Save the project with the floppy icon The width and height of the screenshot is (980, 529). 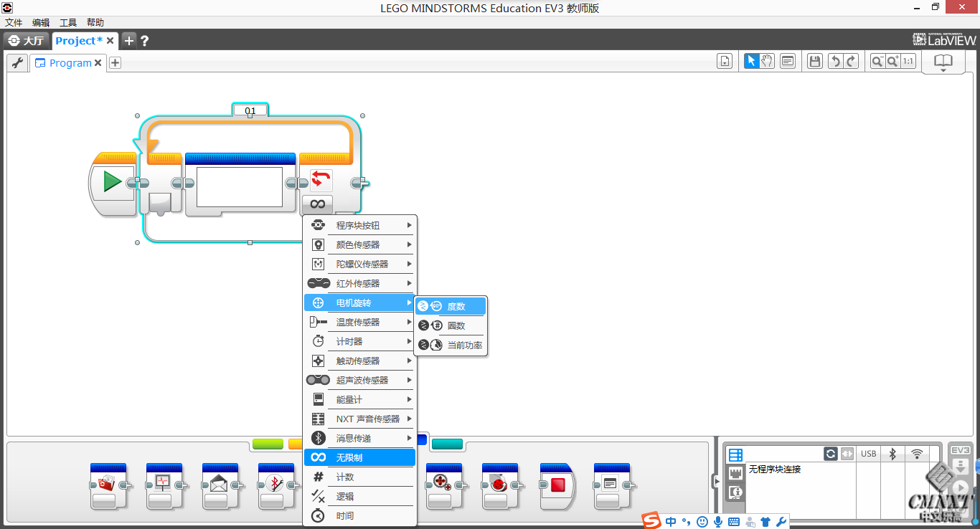(814, 62)
